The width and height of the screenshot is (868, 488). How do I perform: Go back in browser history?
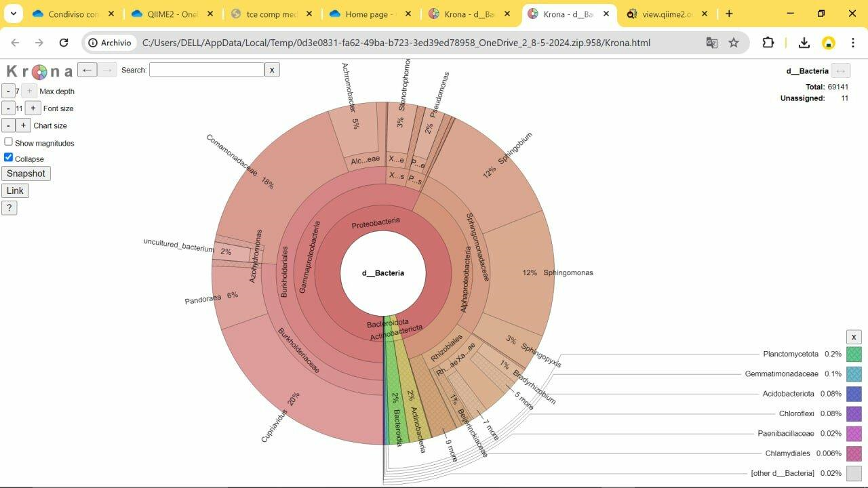pyautogui.click(x=15, y=43)
